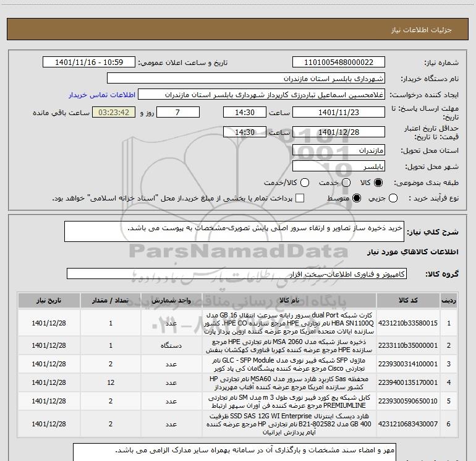Screen dimensions: 476x461
Task: Choose the جزیی purchase type radio
Action: [393, 199]
